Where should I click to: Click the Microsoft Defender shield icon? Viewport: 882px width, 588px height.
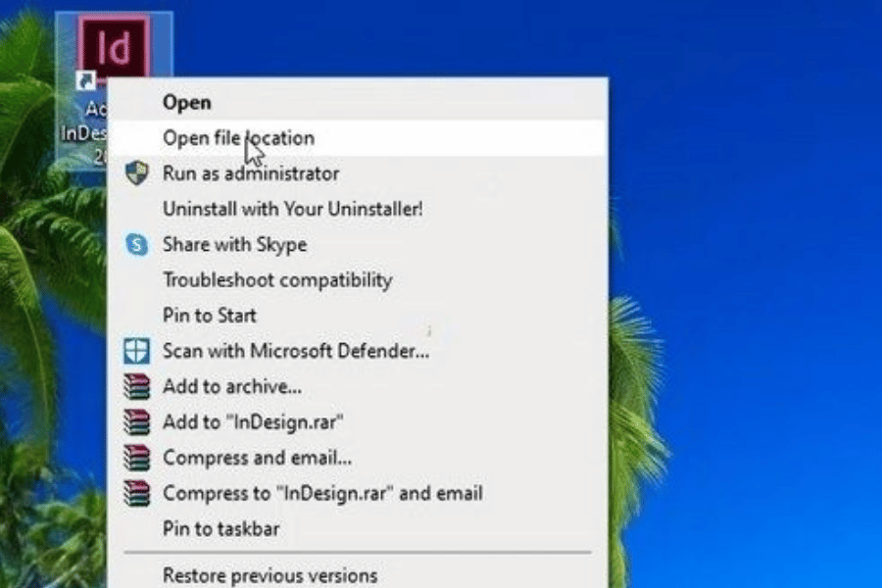coord(137,351)
